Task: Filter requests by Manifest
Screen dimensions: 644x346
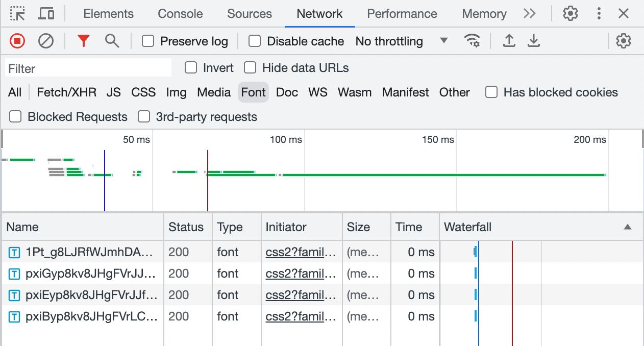Action: coord(406,92)
